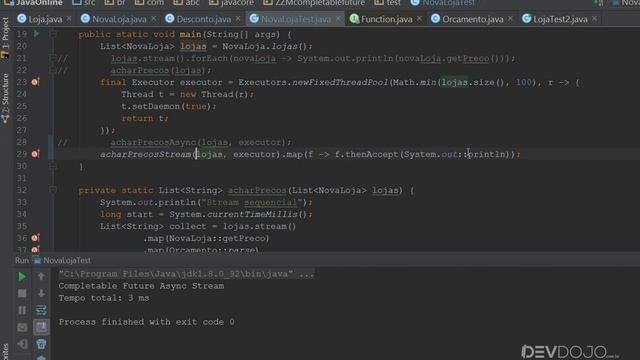Open the LojaTest2.java tab

pos(560,19)
